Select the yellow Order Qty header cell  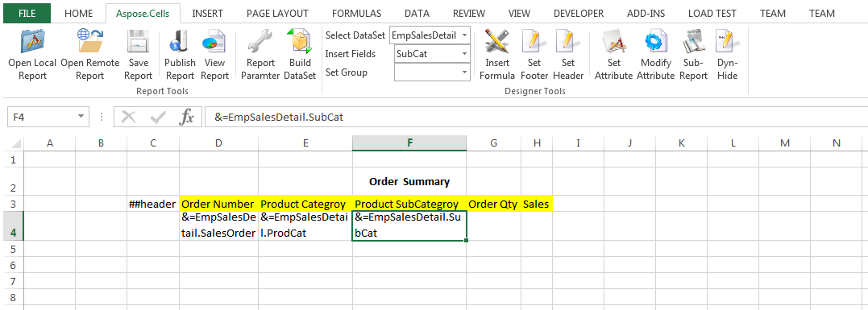pyautogui.click(x=493, y=204)
